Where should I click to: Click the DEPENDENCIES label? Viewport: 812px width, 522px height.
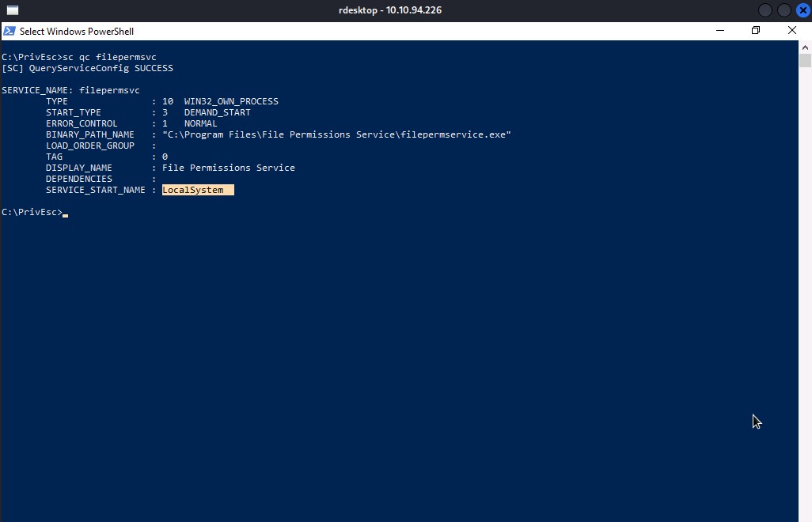tap(78, 179)
